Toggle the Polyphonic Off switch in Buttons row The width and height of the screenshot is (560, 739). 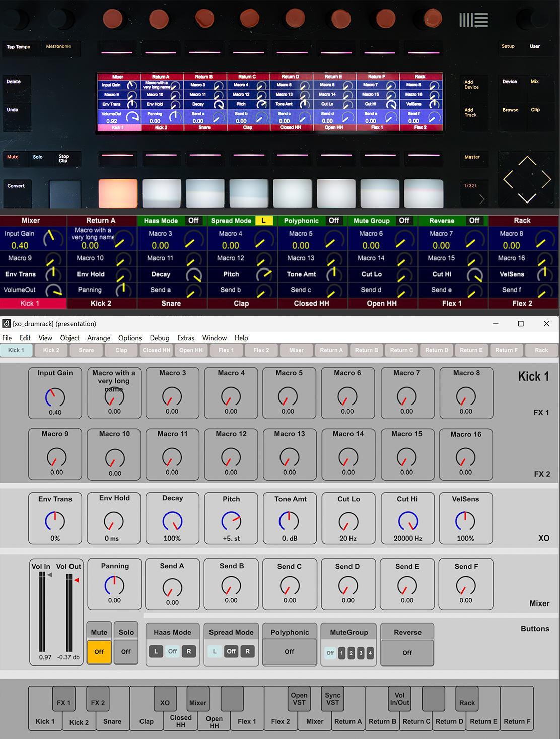tap(290, 652)
